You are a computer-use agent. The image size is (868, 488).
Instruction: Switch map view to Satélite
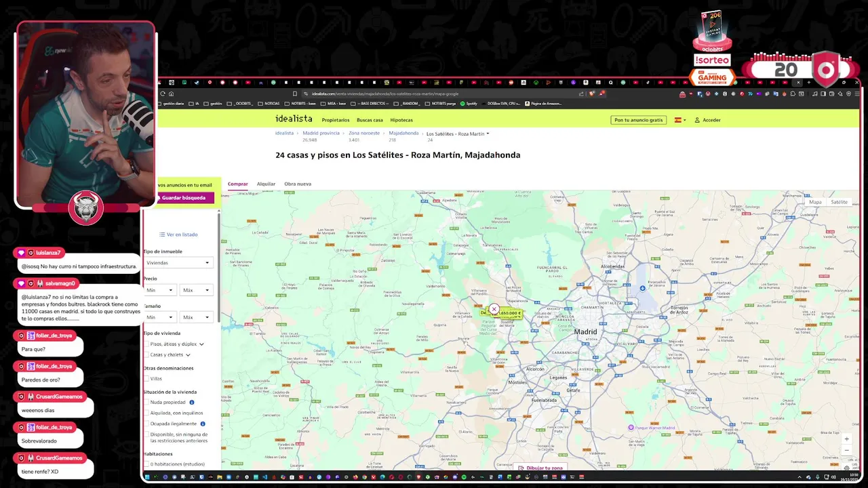pyautogui.click(x=839, y=202)
